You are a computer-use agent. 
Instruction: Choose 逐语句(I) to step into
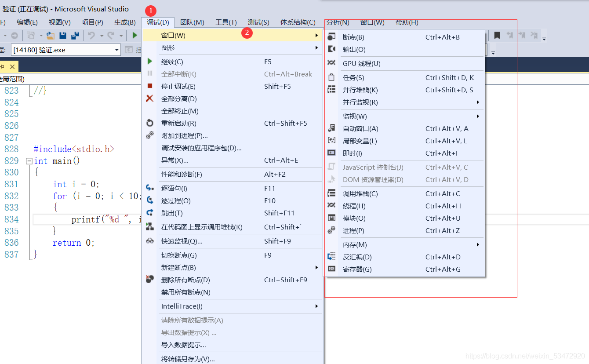[233, 188]
